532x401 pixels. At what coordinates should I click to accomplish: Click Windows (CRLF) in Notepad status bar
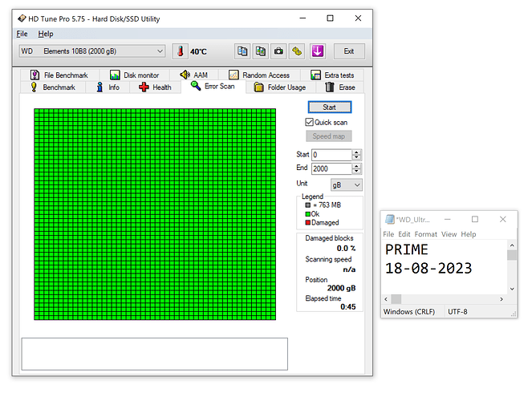[409, 311]
